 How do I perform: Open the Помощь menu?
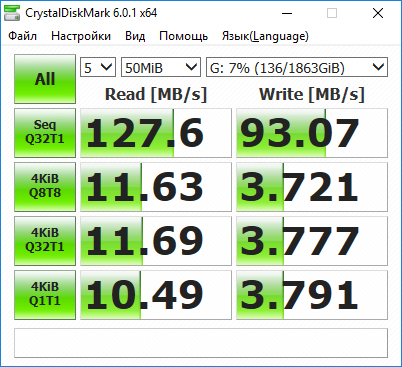click(183, 36)
